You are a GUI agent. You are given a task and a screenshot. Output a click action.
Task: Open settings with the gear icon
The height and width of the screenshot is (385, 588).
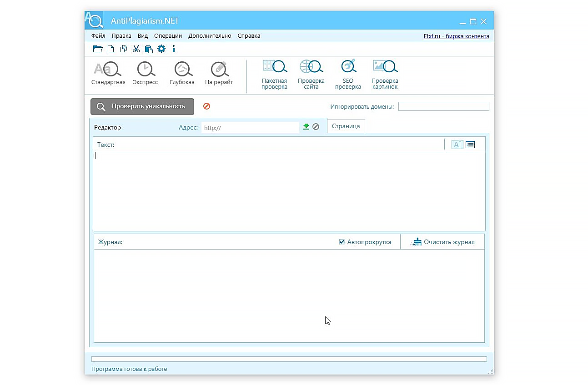click(161, 49)
